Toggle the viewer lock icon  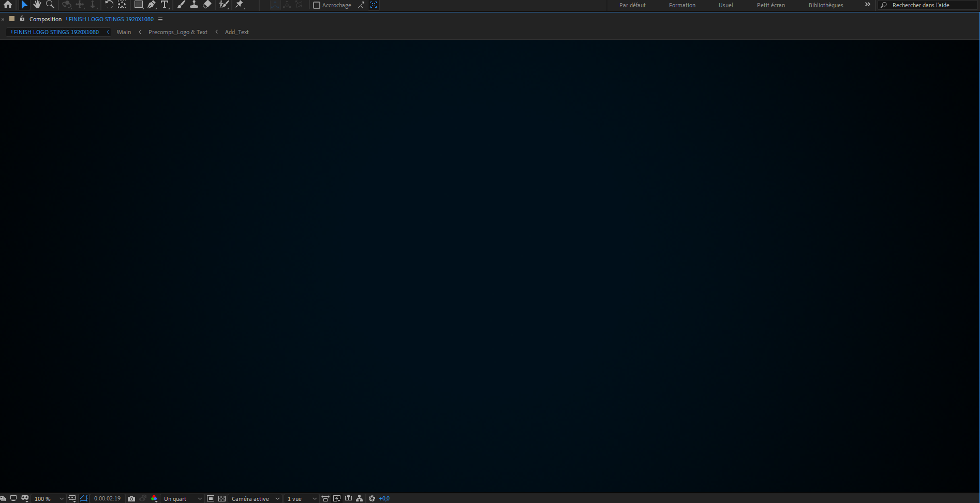coord(22,19)
